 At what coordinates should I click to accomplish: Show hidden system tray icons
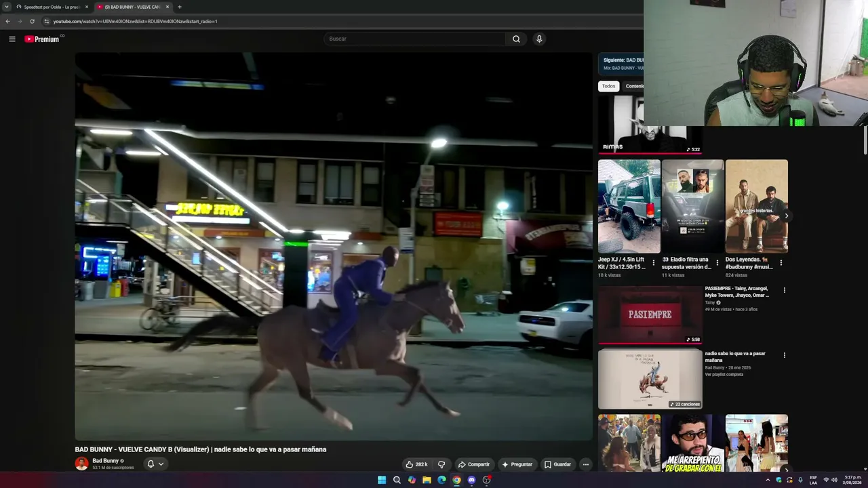pyautogui.click(x=768, y=480)
